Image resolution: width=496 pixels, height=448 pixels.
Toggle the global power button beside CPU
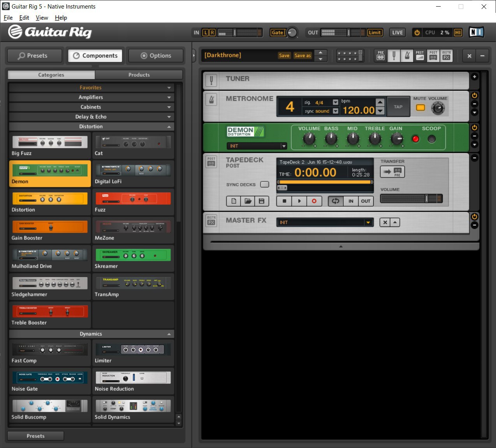417,32
